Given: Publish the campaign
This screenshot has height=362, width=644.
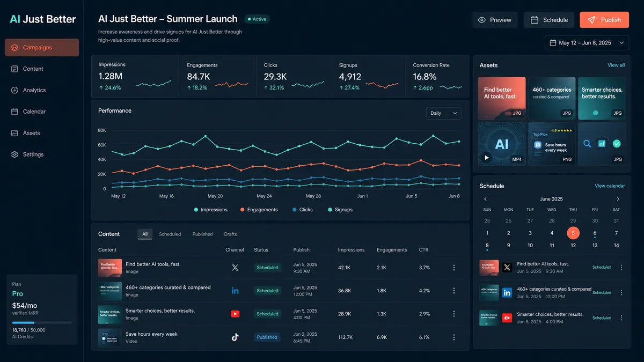Looking at the screenshot, I should coord(604,20).
